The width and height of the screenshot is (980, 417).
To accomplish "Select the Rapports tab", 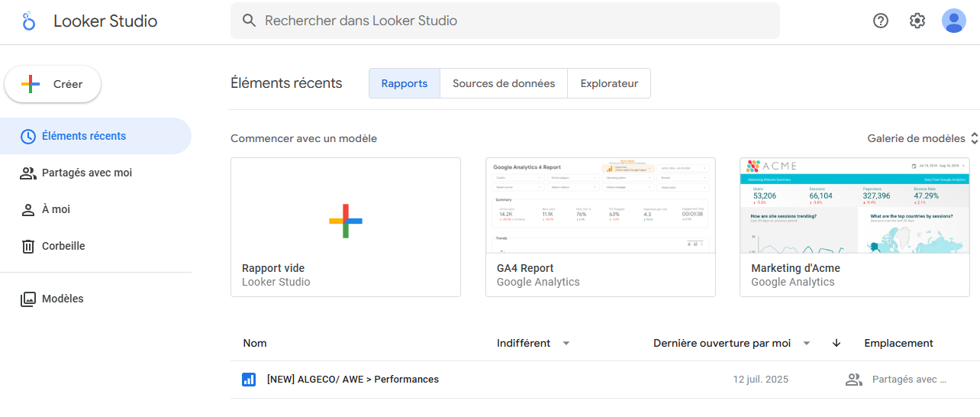I will pyautogui.click(x=405, y=84).
